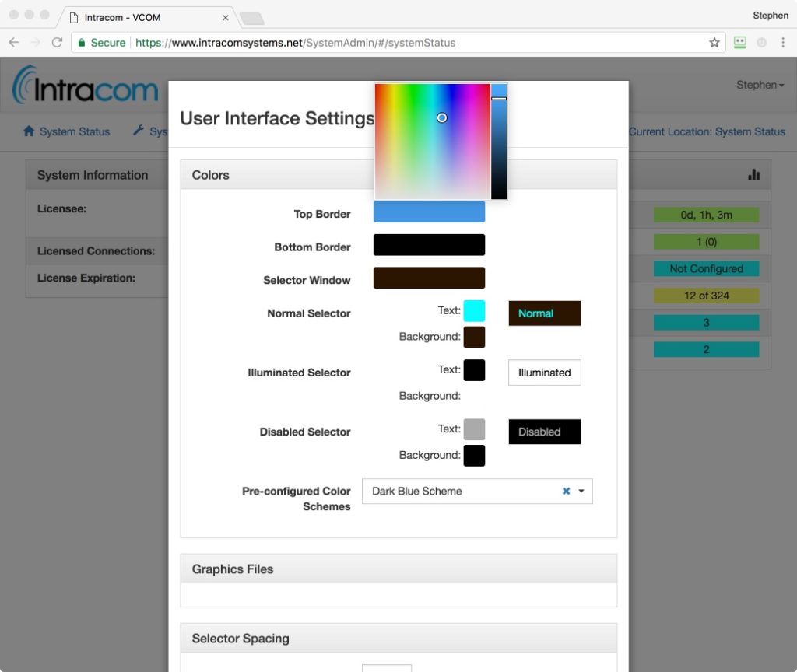Click the vertical hue slider in color picker

tap(499, 142)
